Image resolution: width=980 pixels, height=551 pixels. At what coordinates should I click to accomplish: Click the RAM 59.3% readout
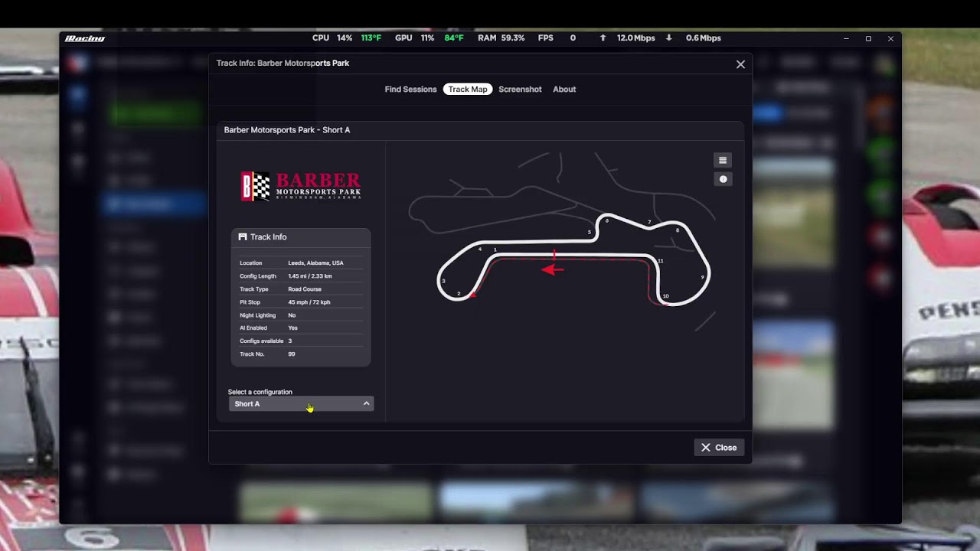(x=501, y=38)
